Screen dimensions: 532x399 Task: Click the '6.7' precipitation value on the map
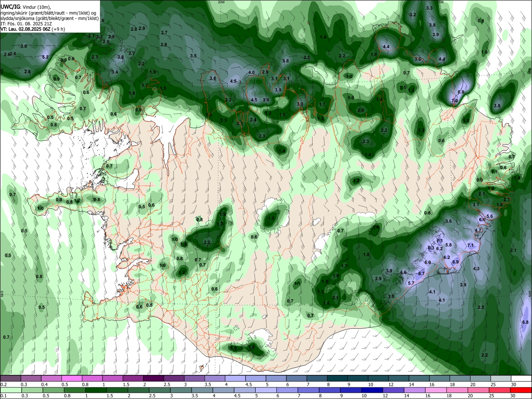pos(421,273)
